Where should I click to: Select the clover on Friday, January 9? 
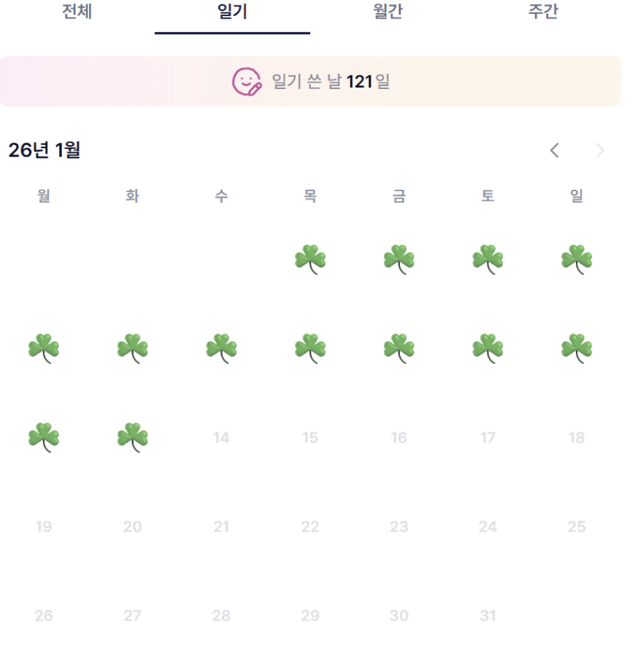399,348
